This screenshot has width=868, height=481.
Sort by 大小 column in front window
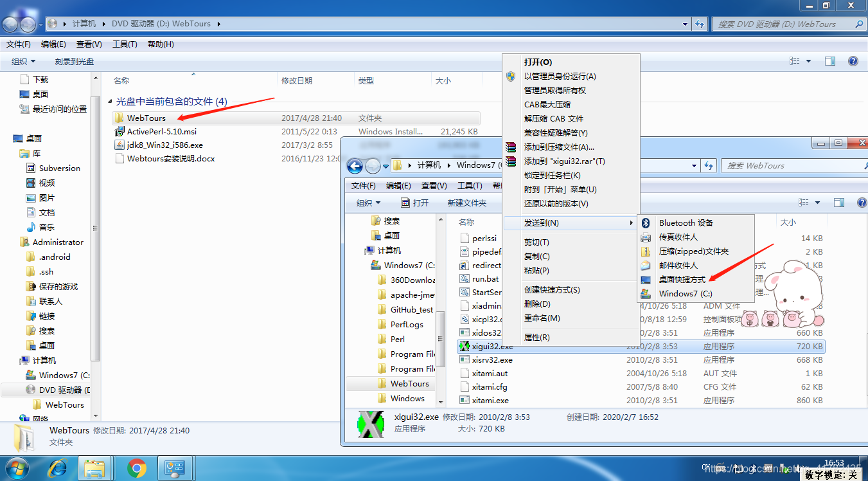[x=788, y=222]
